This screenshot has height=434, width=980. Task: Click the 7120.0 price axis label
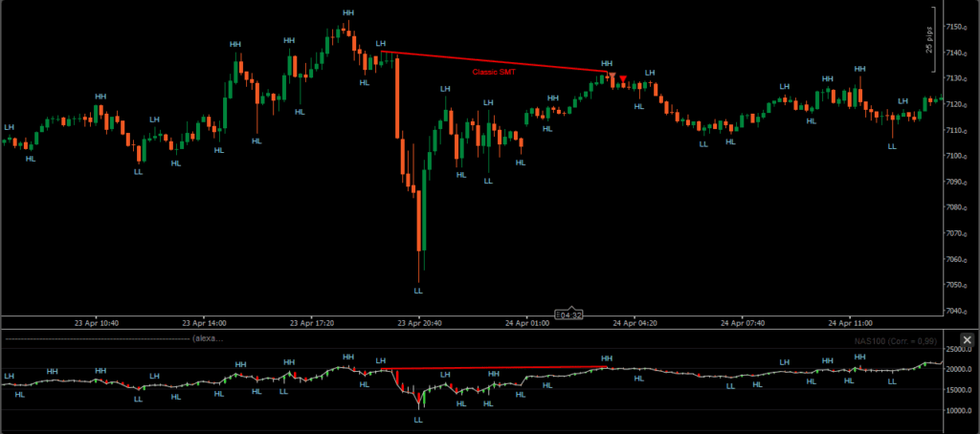957,104
